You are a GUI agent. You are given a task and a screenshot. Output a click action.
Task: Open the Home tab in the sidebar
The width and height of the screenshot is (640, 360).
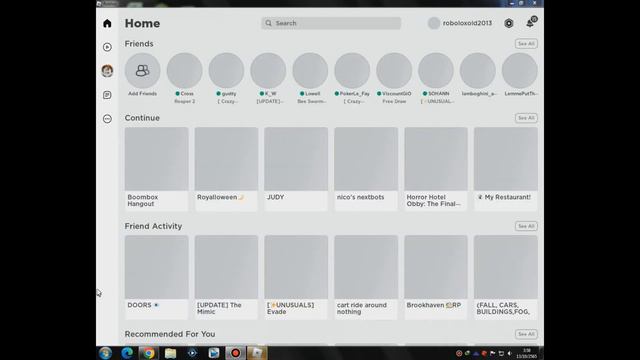pos(107,23)
